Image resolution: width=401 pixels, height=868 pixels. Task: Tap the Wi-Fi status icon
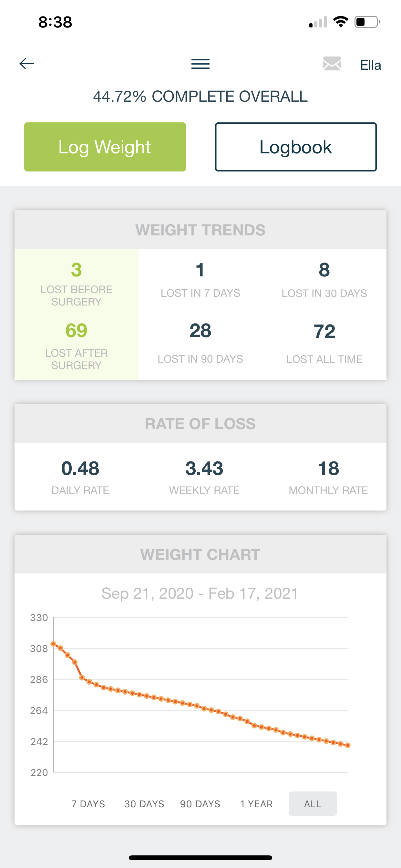tap(340, 22)
